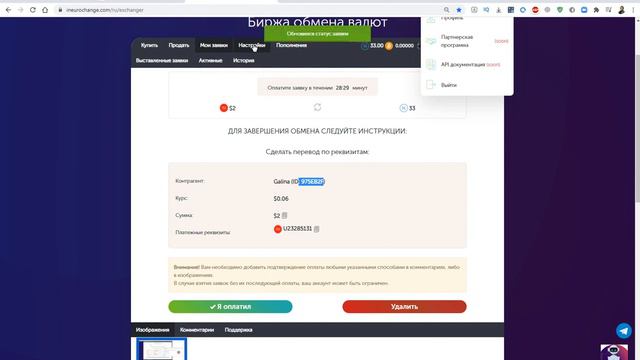
Task: Click Выйти to log out
Action: (449, 85)
